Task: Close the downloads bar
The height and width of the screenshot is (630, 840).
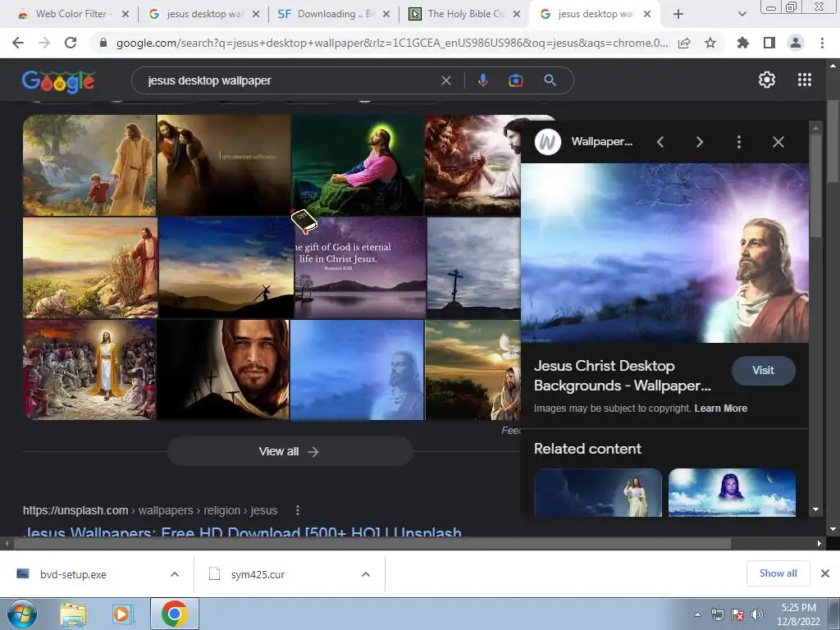Action: point(825,573)
